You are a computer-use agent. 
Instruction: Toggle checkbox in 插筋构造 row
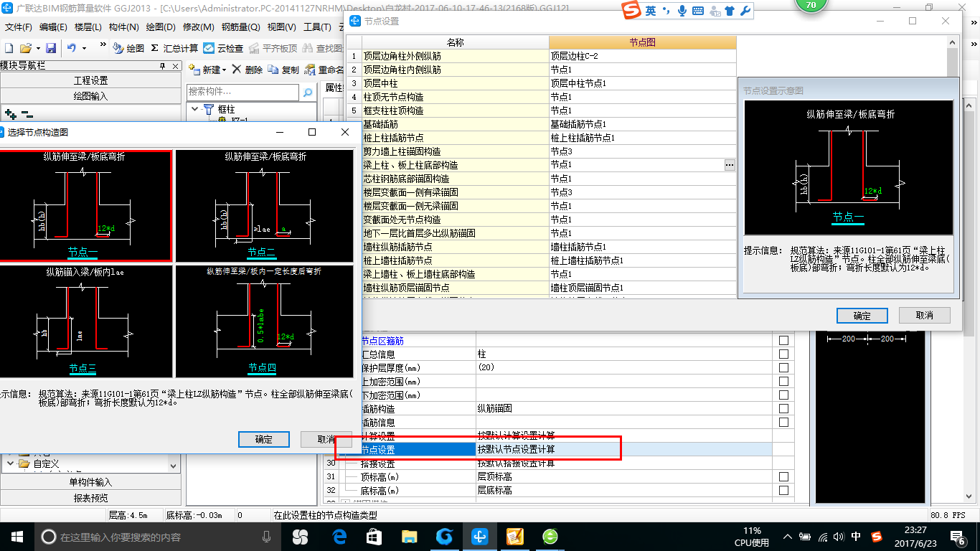pyautogui.click(x=783, y=408)
